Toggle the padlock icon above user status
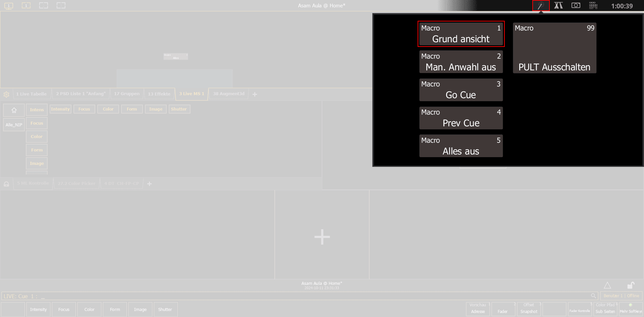This screenshot has height=317, width=644. 631,285
